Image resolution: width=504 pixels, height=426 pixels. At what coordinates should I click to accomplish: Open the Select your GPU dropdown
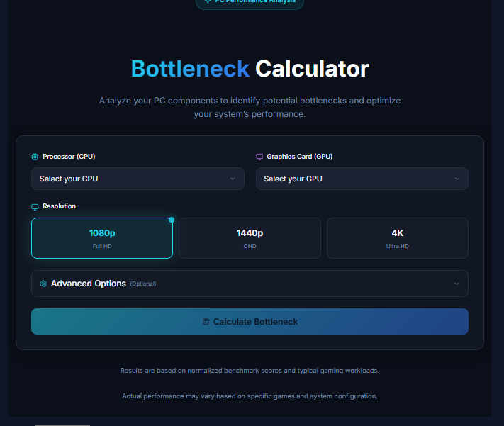(x=362, y=179)
